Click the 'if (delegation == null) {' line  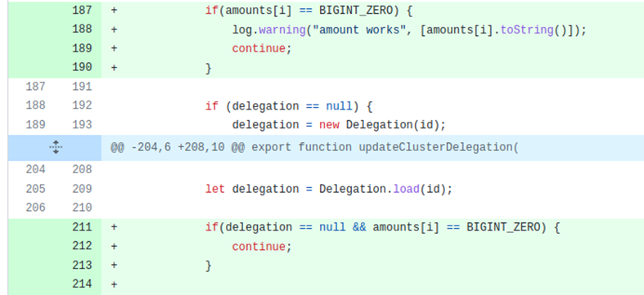[289, 106]
